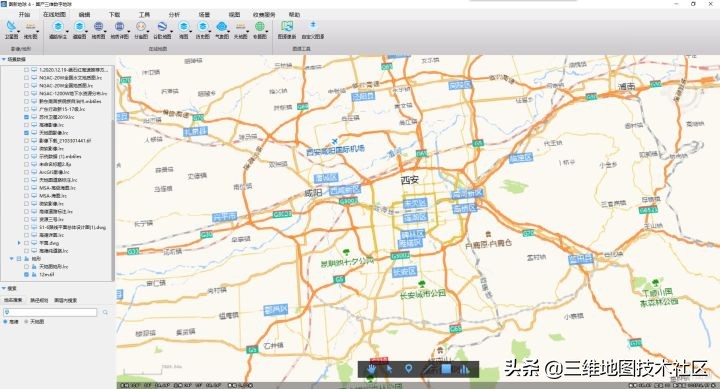Select the pan hand tool on map toolbar

(371, 369)
